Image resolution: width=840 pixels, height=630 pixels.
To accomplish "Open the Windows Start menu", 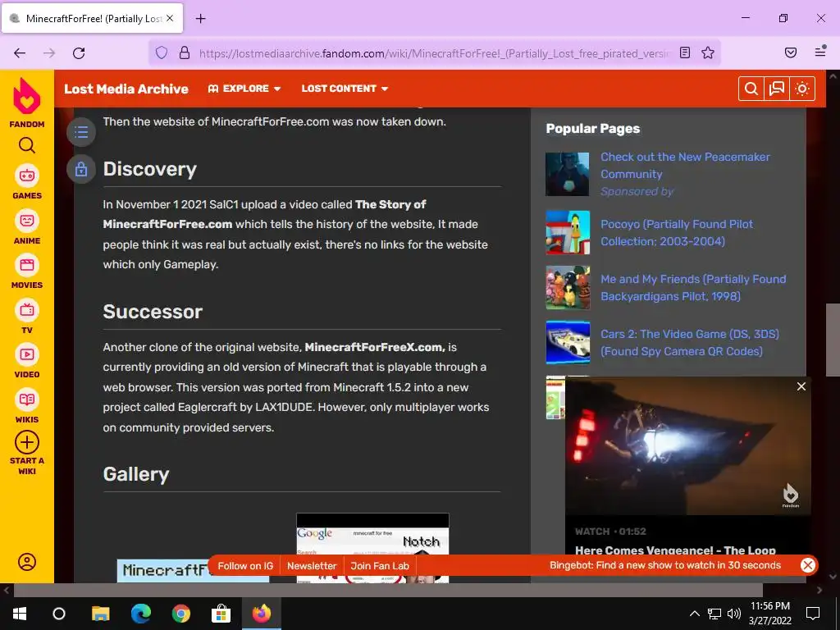I will tap(20, 614).
